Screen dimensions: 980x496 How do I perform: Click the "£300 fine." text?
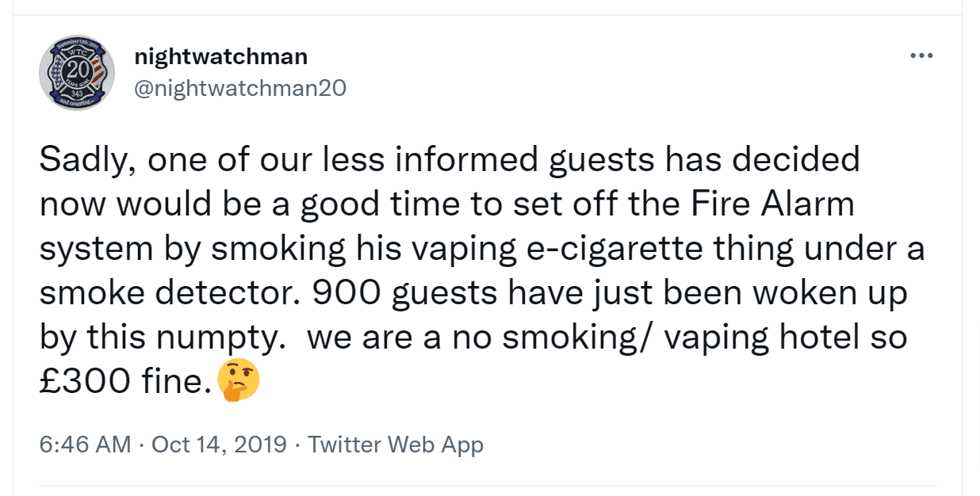126,383
